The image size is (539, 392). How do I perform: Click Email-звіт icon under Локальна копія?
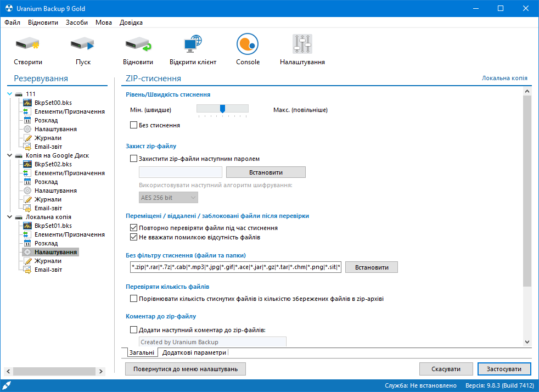coord(27,270)
